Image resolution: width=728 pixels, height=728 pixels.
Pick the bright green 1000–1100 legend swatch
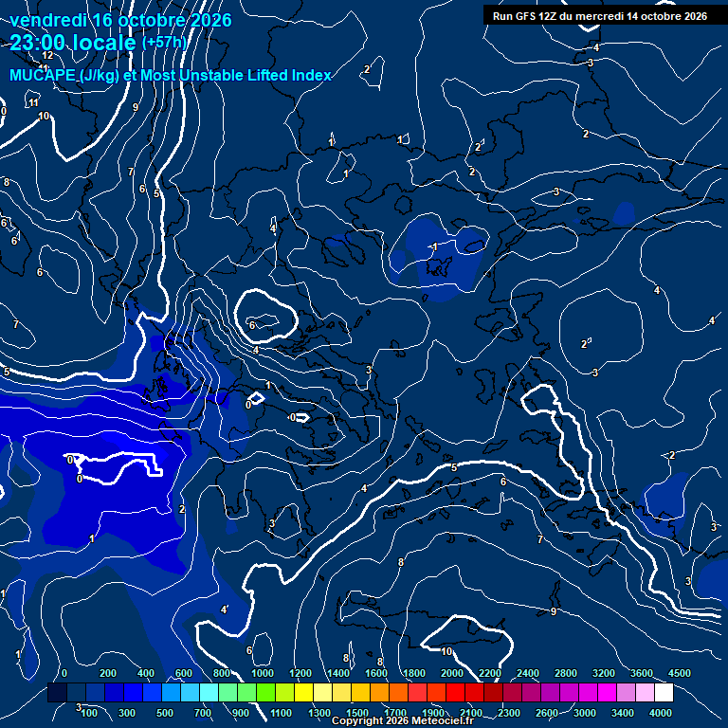pyautogui.click(x=266, y=692)
